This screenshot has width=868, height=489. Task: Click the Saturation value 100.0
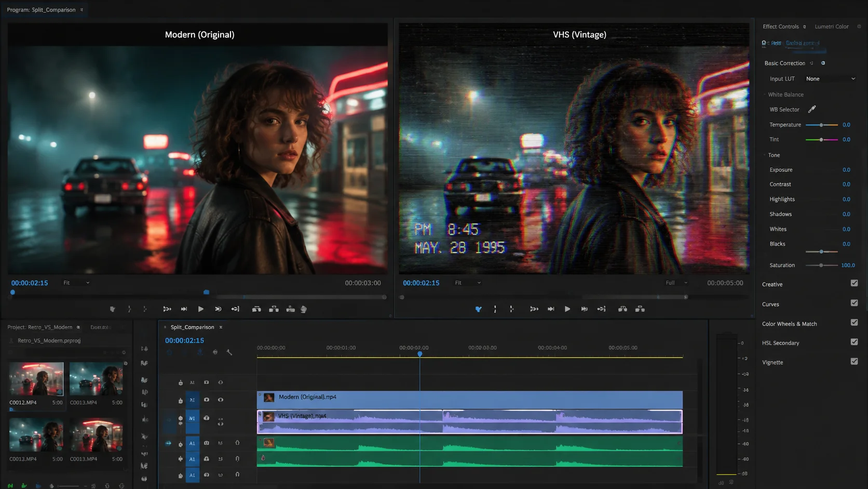pos(848,266)
